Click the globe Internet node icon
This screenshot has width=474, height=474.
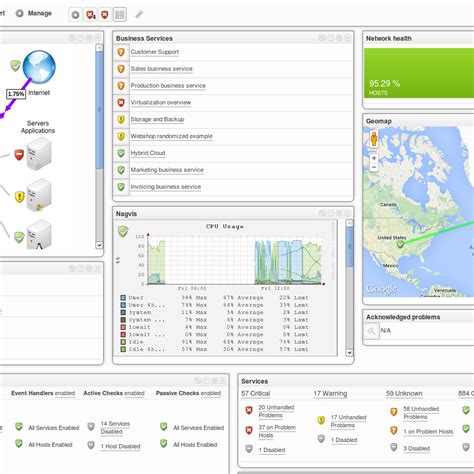[x=39, y=67]
